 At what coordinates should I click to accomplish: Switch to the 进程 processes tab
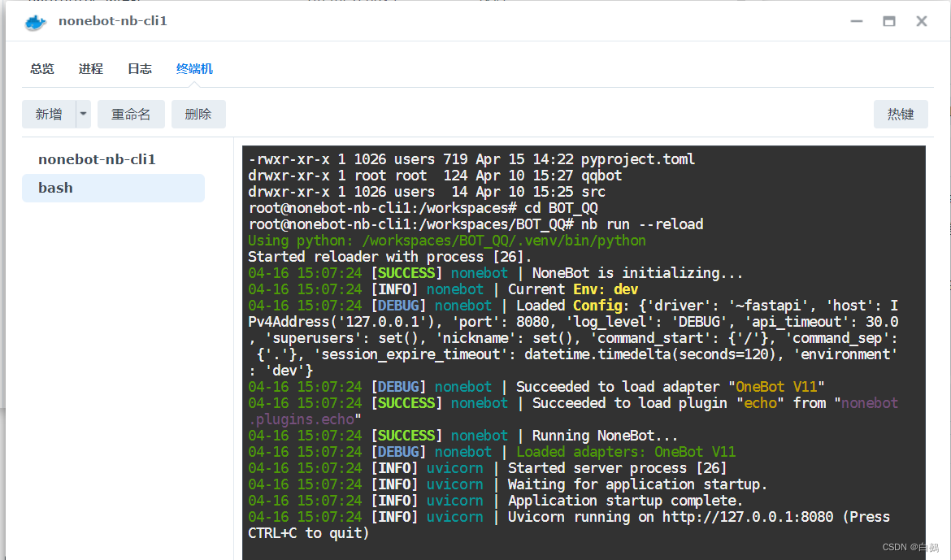[90, 68]
